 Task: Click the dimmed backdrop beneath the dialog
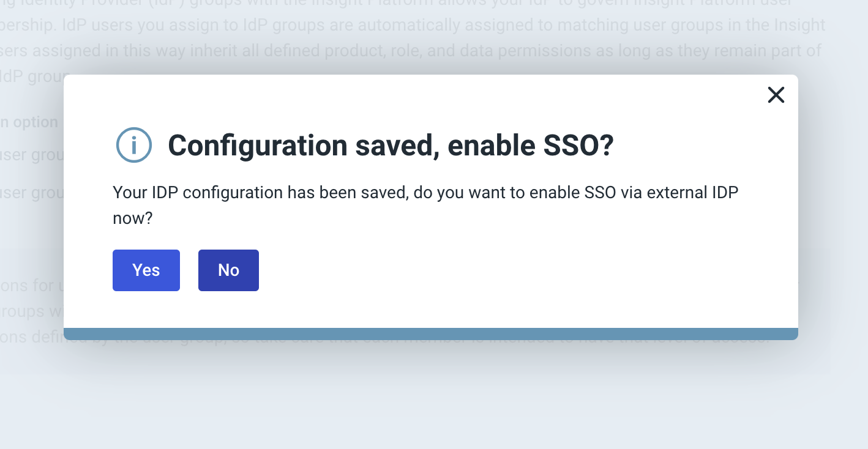[428, 404]
